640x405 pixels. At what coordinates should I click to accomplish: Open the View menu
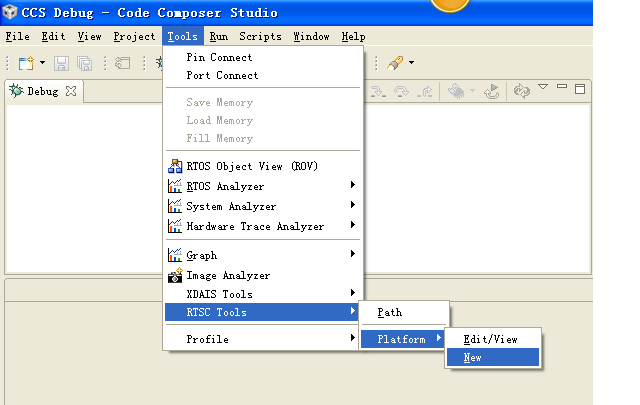click(x=89, y=36)
